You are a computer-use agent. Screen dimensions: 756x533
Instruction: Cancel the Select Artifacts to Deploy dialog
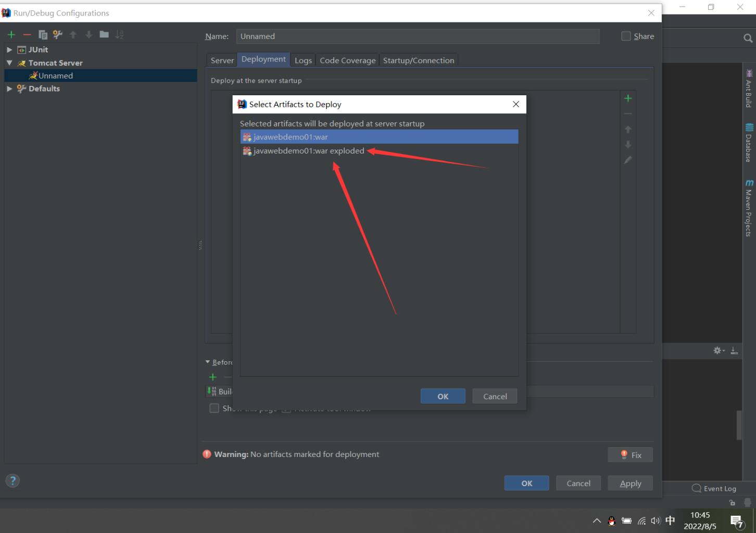(495, 396)
